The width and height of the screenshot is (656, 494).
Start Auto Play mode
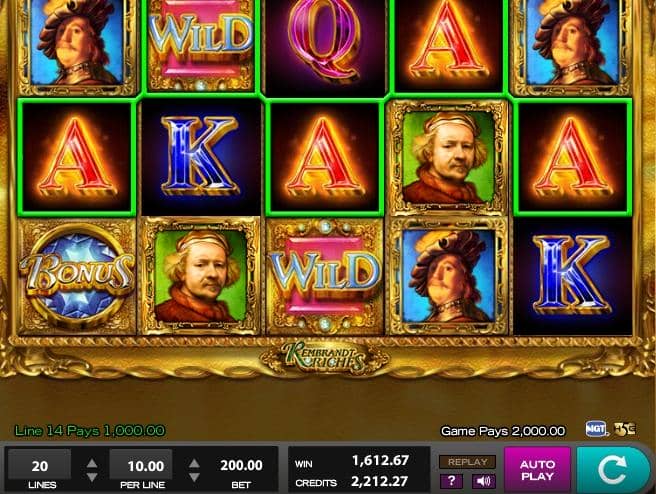537,470
